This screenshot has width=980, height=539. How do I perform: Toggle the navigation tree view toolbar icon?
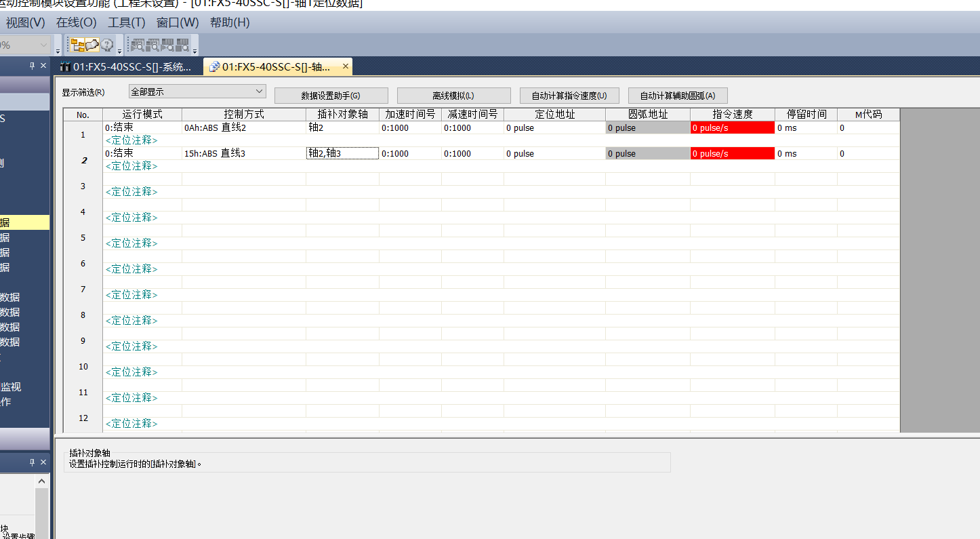pos(77,45)
